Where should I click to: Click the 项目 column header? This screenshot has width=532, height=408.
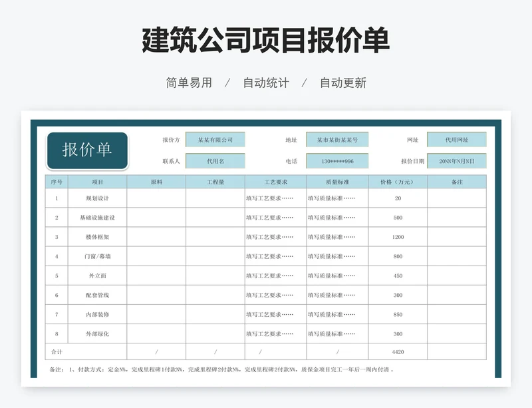tap(97, 182)
